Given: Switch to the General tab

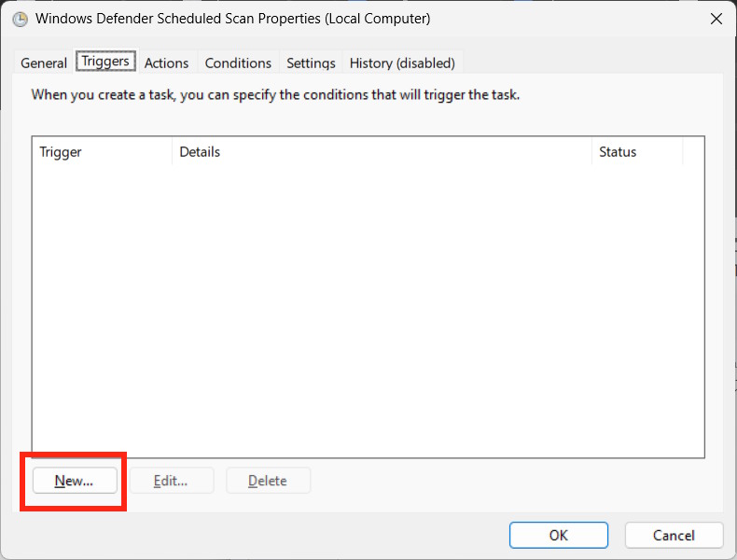Looking at the screenshot, I should click(44, 63).
